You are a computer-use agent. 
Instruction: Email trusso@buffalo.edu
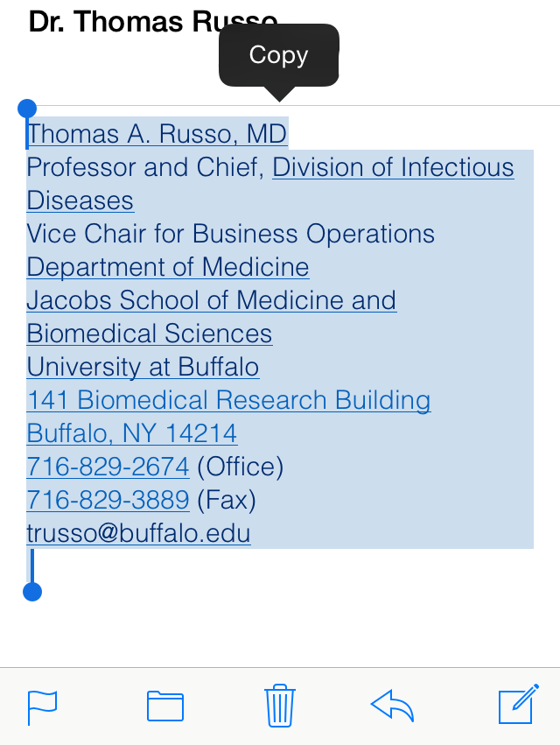coord(139,533)
